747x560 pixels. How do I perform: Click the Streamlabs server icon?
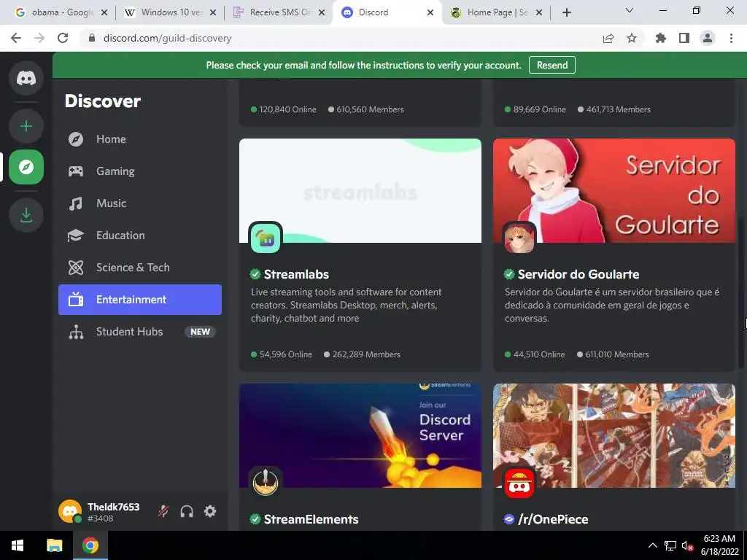click(x=266, y=238)
